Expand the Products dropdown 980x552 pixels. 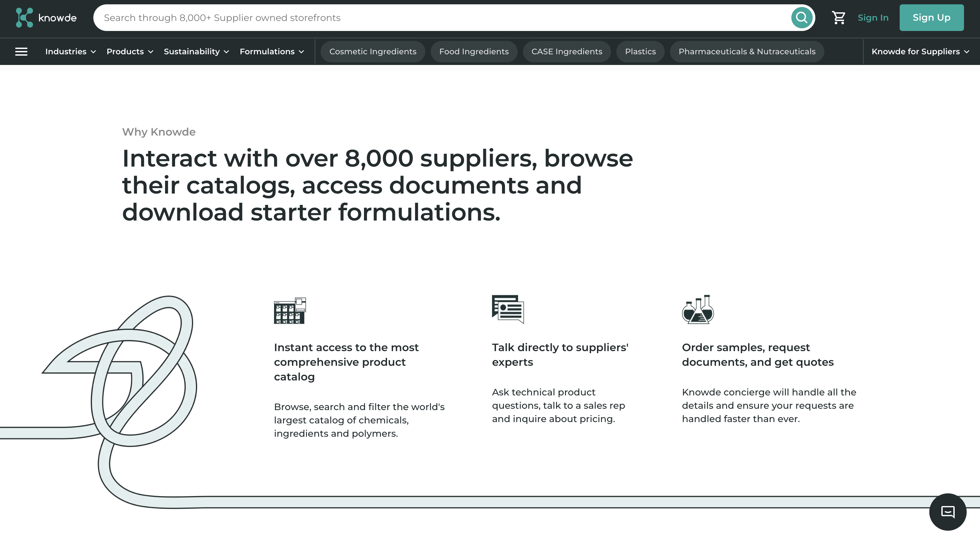tap(130, 52)
